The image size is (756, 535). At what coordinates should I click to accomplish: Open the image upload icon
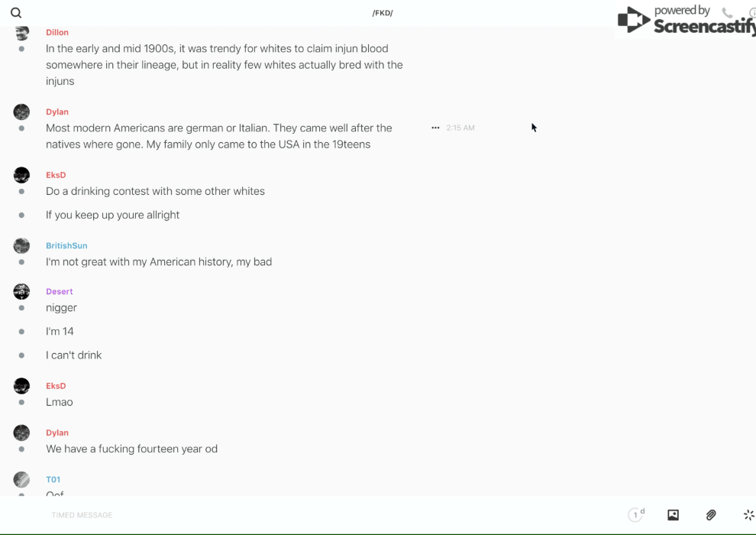(x=673, y=515)
